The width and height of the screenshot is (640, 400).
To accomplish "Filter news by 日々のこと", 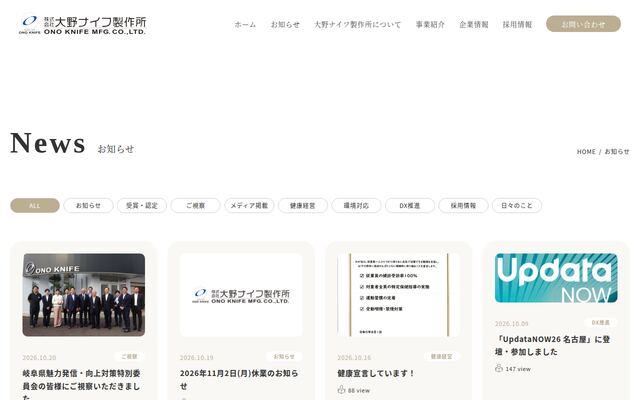I will pyautogui.click(x=517, y=205).
